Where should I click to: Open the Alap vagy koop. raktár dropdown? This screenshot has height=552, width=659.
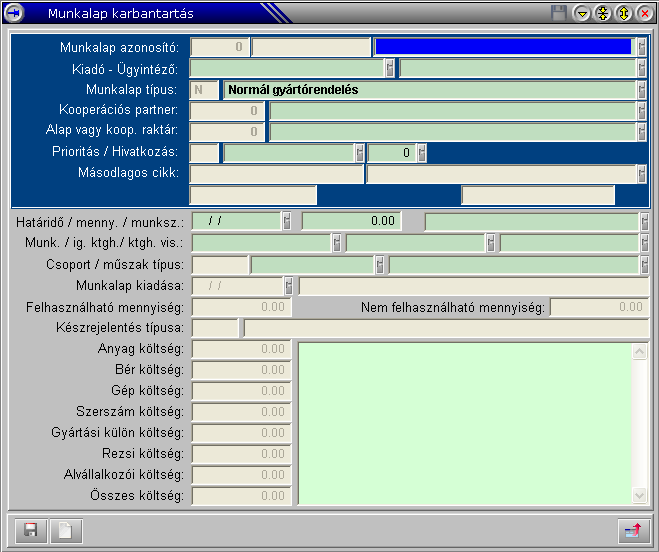[641, 132]
